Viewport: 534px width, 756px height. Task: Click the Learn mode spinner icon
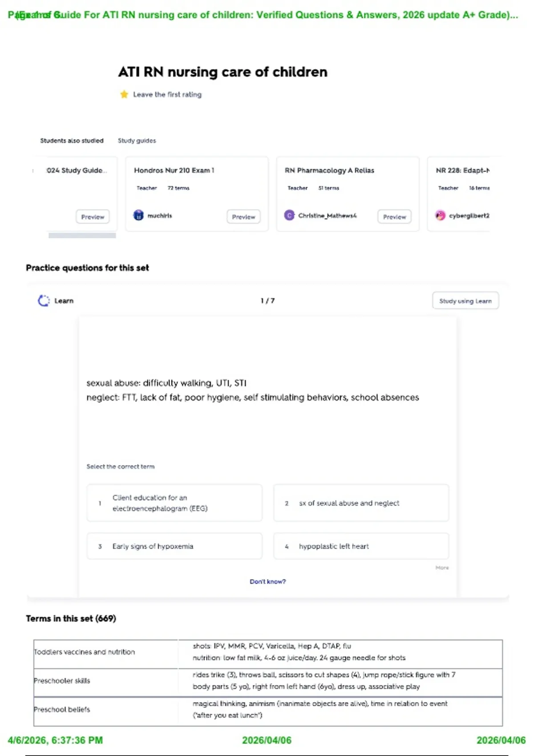pos(44,301)
